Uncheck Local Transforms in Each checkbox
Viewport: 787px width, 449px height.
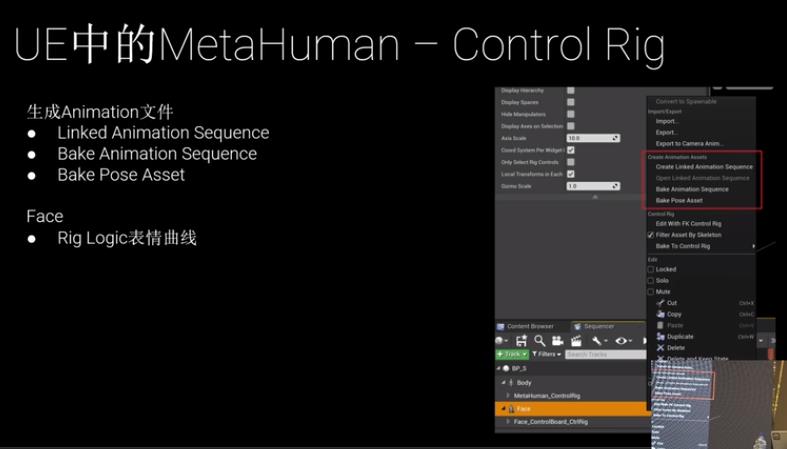pyautogui.click(x=571, y=174)
